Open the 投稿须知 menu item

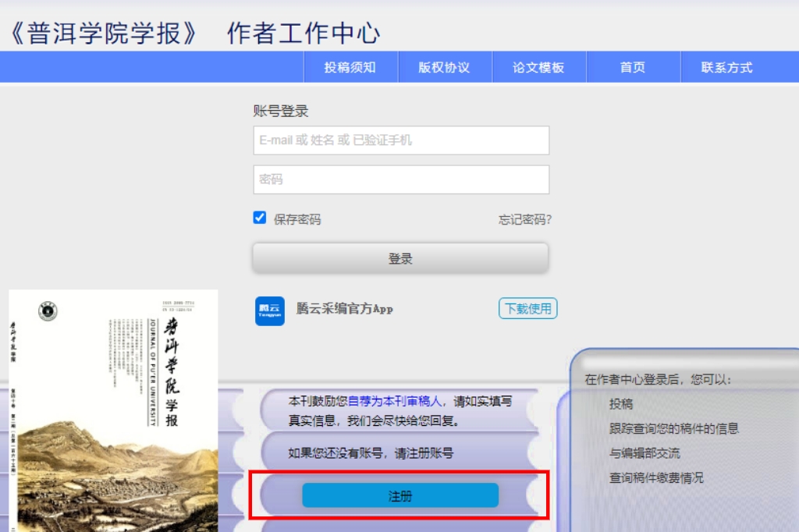click(350, 67)
